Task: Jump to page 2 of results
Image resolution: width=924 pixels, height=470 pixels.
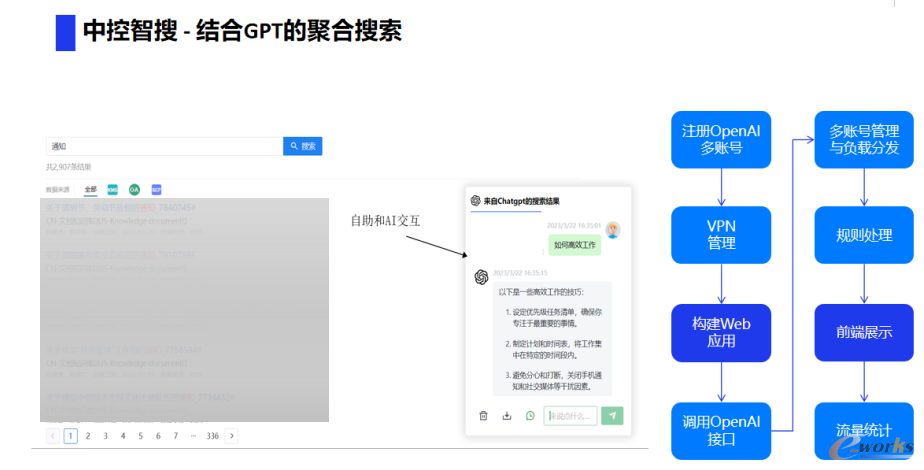Action: click(x=88, y=436)
